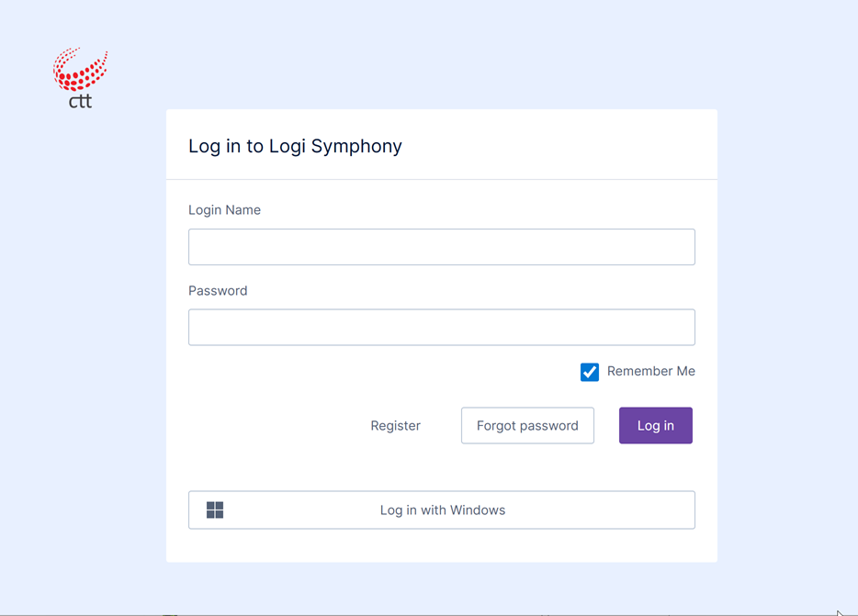Click the CTT company logo
Screen dimensions: 858x616
pyautogui.click(x=80, y=76)
